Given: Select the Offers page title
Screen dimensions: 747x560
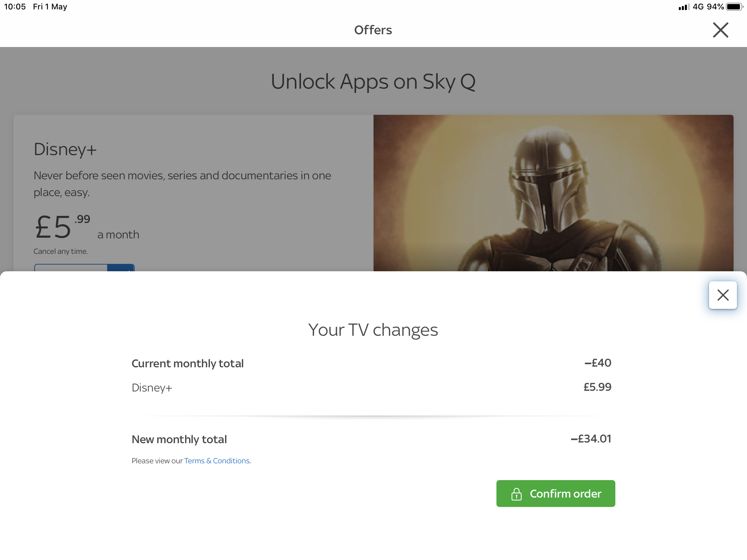Looking at the screenshot, I should click(373, 30).
